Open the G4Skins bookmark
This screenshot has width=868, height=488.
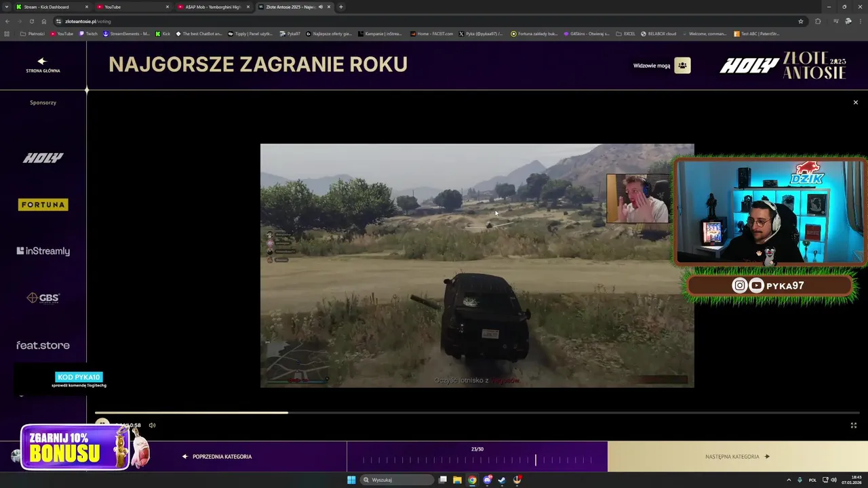click(587, 34)
